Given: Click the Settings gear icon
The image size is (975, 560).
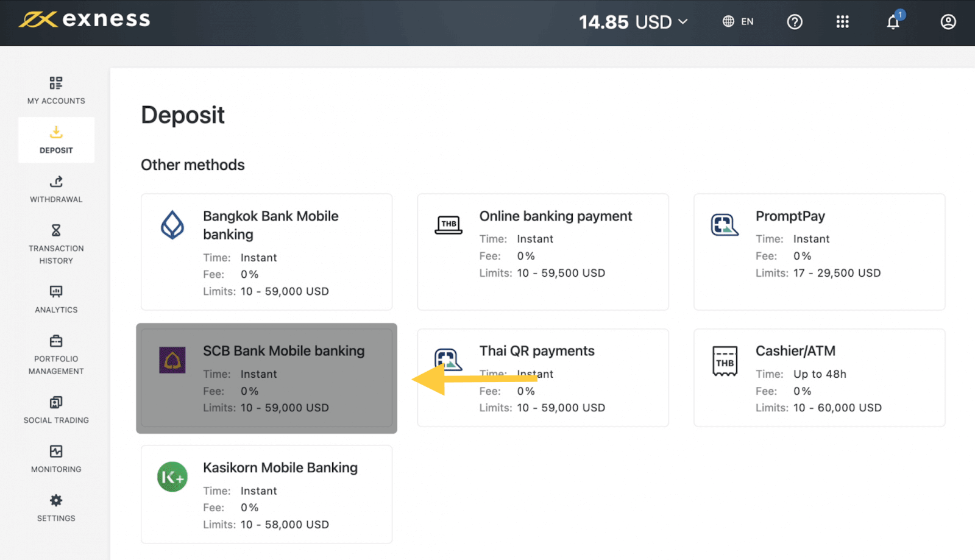Looking at the screenshot, I should pyautogui.click(x=56, y=500).
